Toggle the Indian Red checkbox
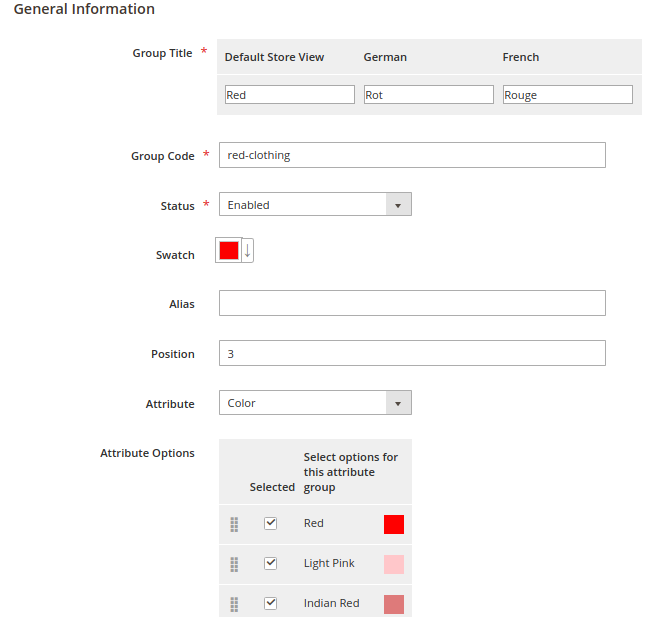Viewport: 656px width, 617px height. tap(270, 603)
